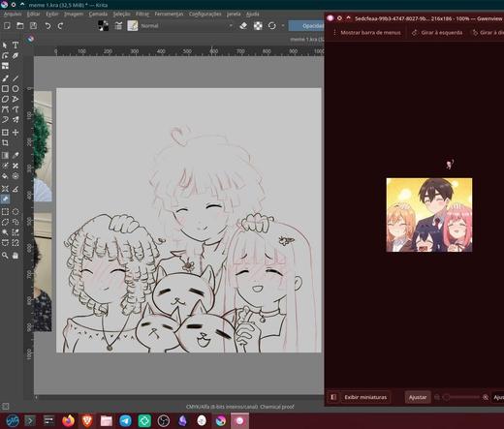Toggle preserve alpha
Viewport: 504px width, 429px height.
[258, 26]
